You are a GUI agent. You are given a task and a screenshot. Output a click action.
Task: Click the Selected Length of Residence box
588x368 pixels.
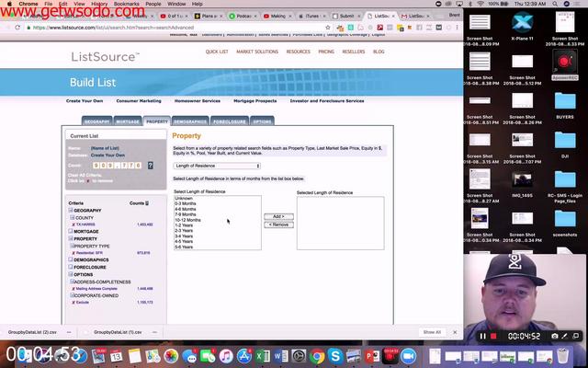click(341, 223)
